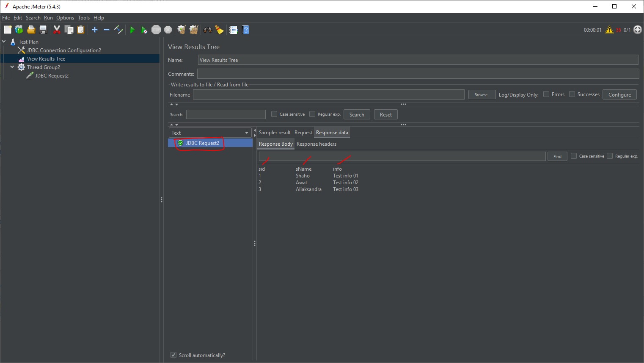Screen dimensions: 644x363
Task: Click the warning triangle log icon
Action: pos(609,30)
